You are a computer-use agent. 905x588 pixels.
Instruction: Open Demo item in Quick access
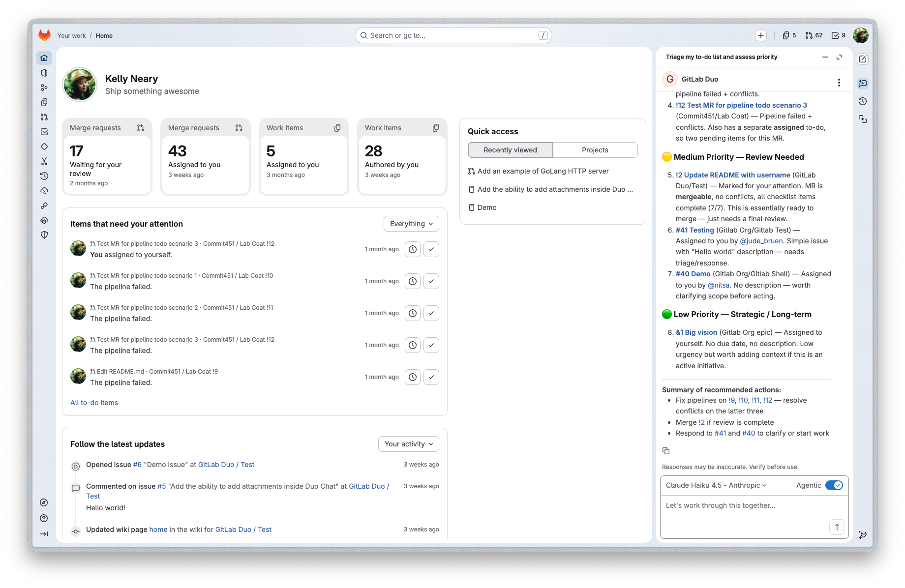coord(487,207)
